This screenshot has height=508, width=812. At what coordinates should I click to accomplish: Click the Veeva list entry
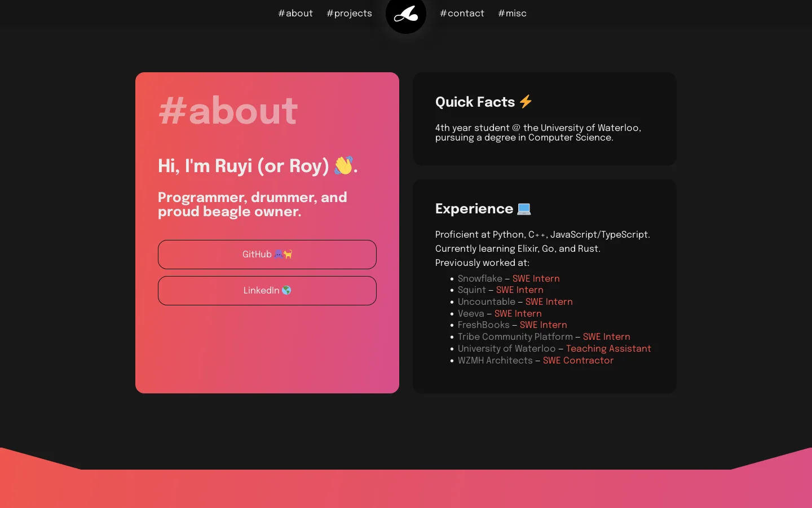[500, 314]
